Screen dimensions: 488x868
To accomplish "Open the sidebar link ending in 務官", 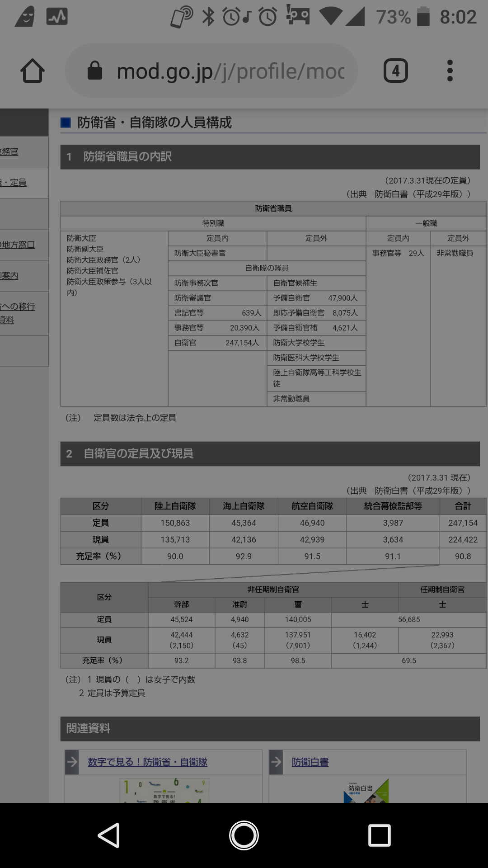I will click(9, 151).
